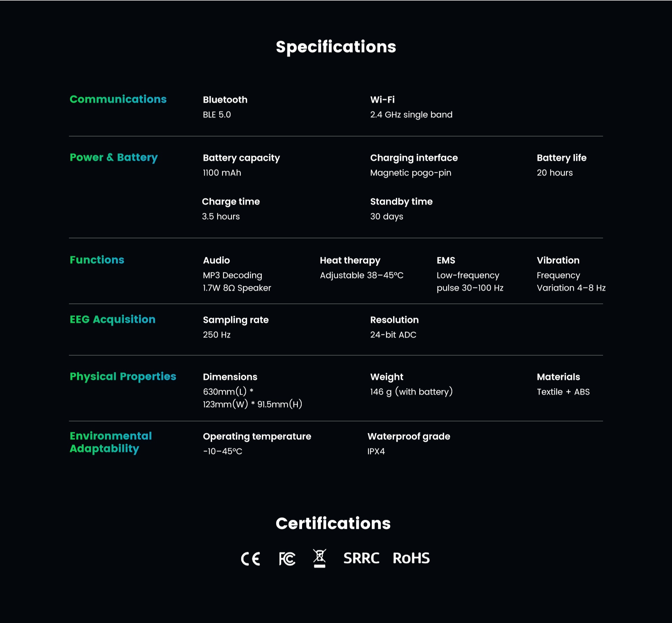Click the Battery capacity label
This screenshot has height=623, width=672.
(241, 158)
